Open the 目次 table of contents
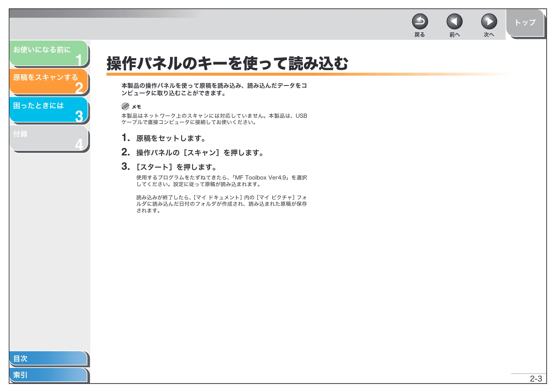 click(48, 358)
